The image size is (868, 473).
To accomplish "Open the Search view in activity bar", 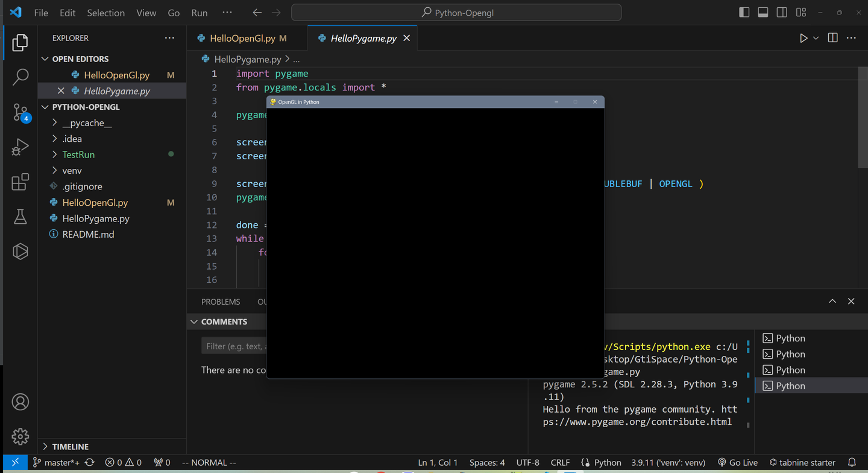I will point(20,77).
